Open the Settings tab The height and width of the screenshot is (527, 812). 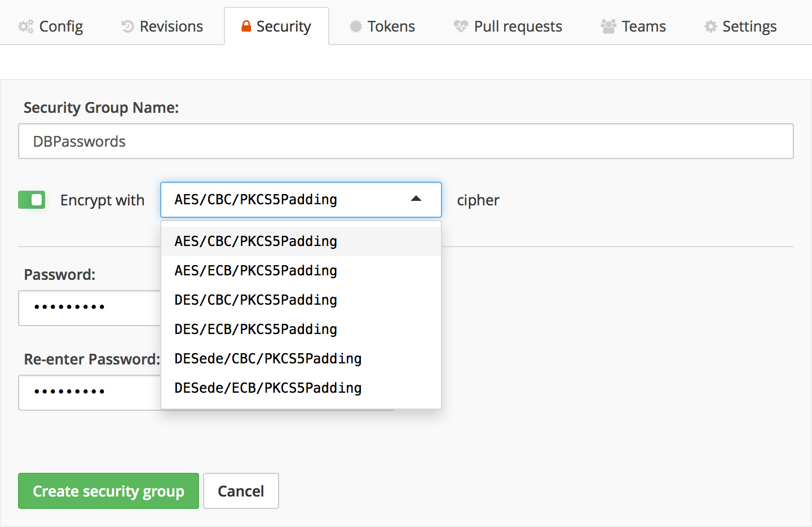[x=740, y=27]
